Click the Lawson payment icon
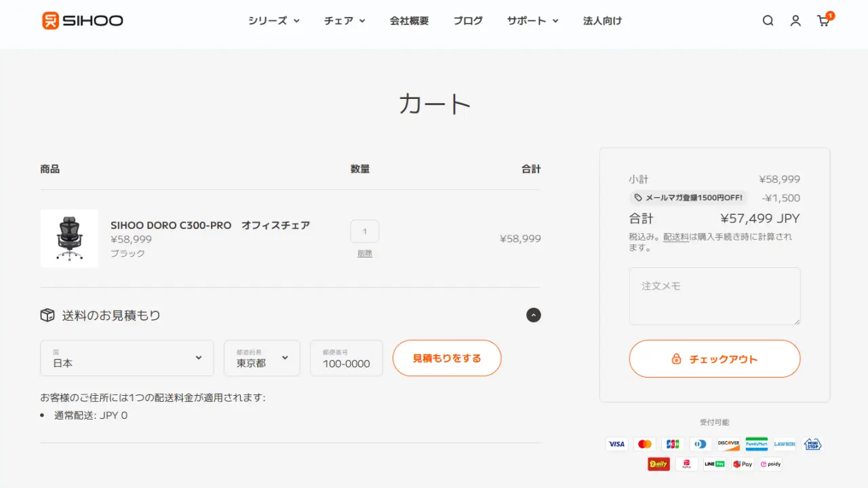868x488 pixels. pyautogui.click(x=785, y=444)
